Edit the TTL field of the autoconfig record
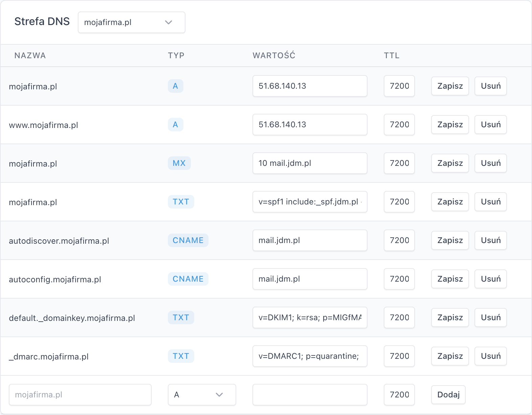 (399, 279)
